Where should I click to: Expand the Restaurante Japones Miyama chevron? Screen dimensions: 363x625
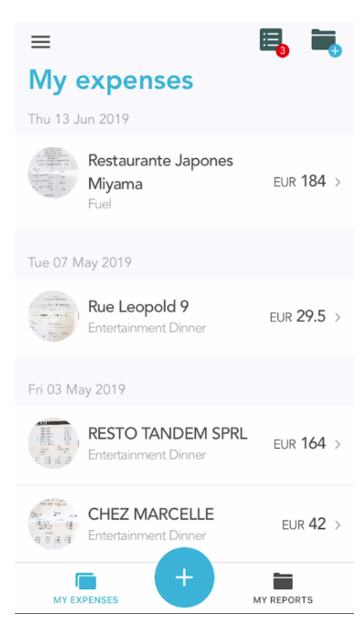point(337,182)
